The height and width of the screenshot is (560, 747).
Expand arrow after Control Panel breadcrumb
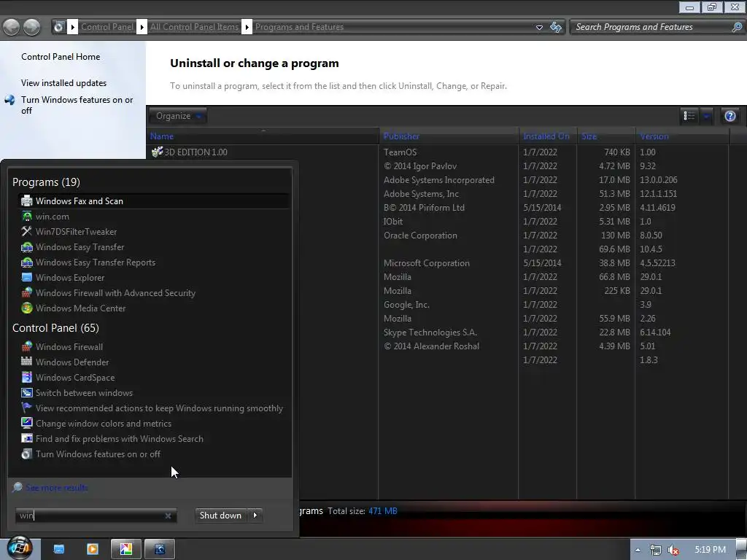point(142,27)
